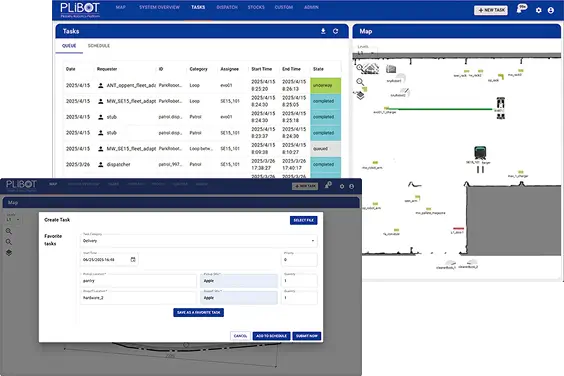Click NEW TASK in the back window
The height and width of the screenshot is (376, 564).
[x=491, y=10]
